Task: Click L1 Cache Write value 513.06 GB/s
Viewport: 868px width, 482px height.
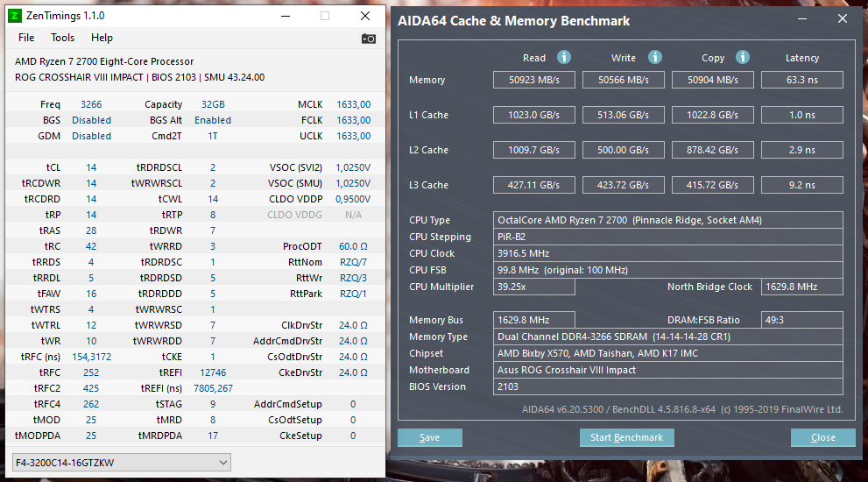Action: coord(624,115)
